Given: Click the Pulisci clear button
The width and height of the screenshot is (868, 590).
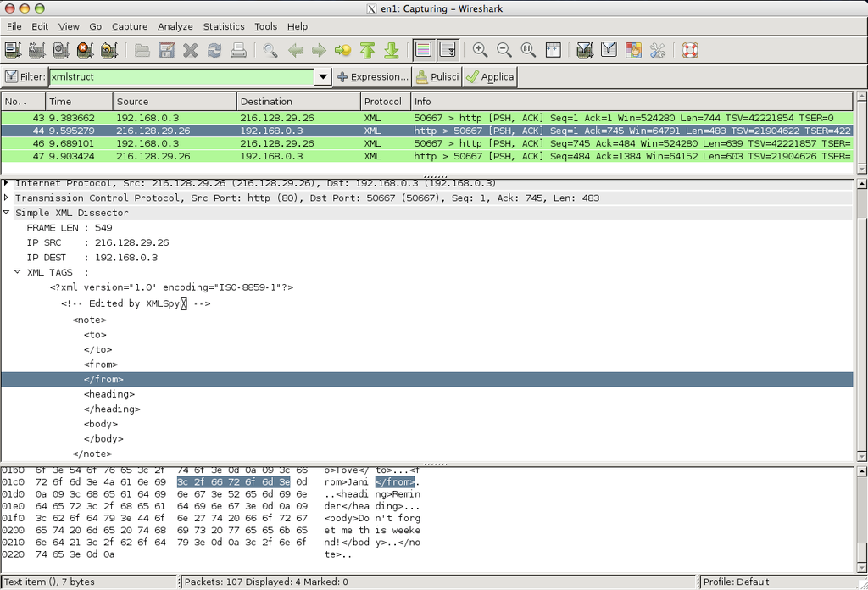Looking at the screenshot, I should tap(437, 77).
